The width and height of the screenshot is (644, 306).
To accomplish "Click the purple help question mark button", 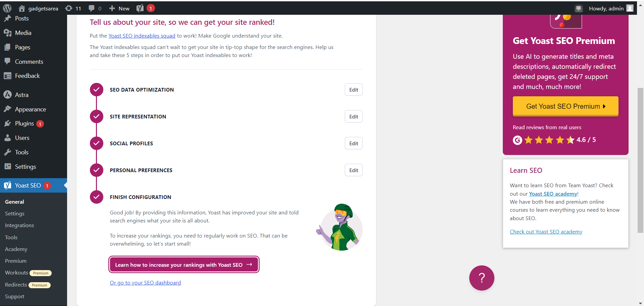I will (x=482, y=278).
